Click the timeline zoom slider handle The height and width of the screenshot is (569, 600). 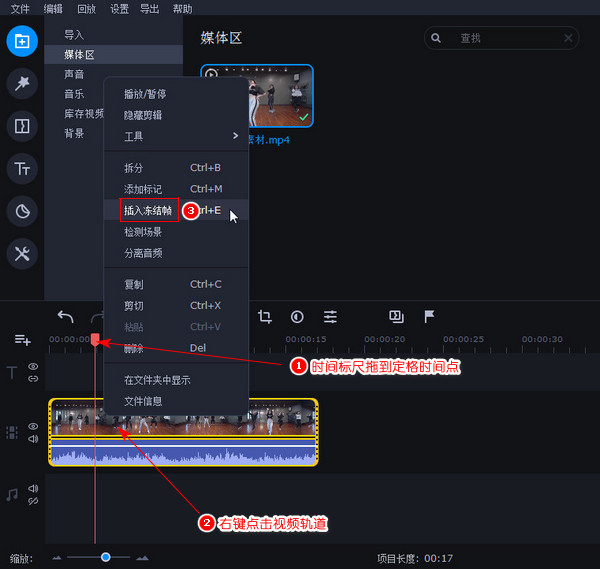(x=106, y=557)
